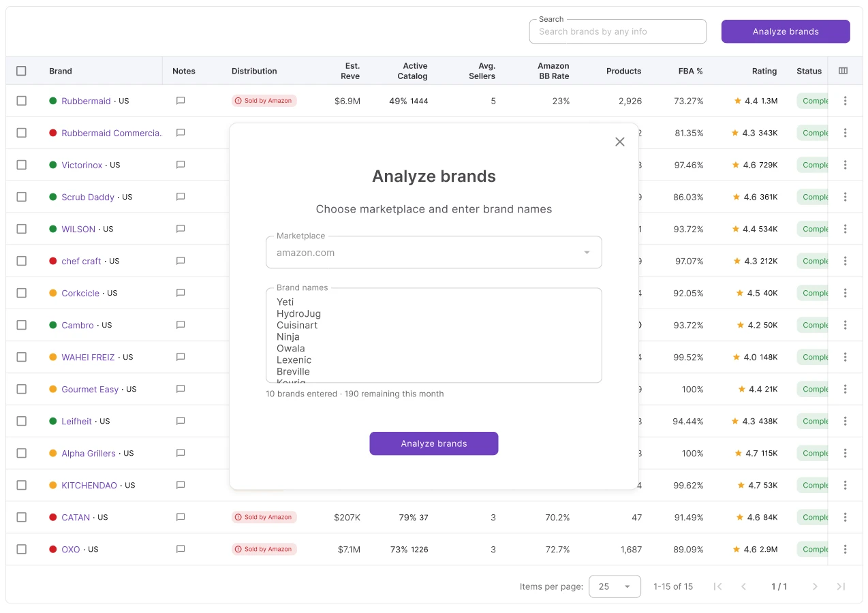
Task: Sort by the Avg. Sellers column header
Action: [482, 71]
